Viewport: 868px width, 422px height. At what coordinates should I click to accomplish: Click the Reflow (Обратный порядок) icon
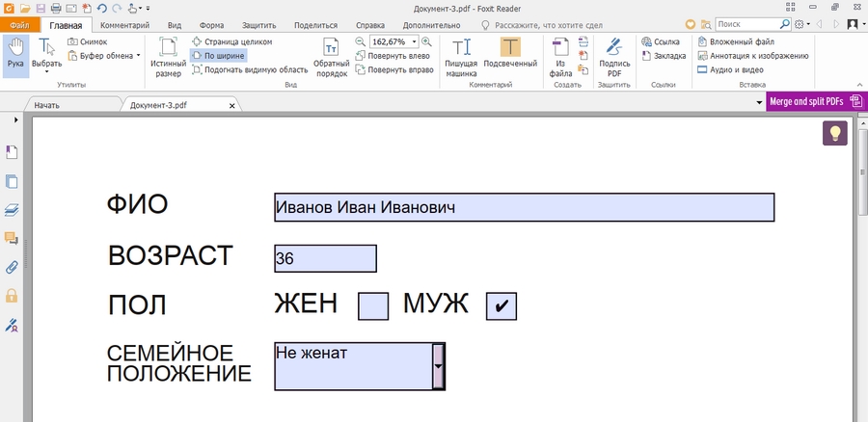point(331,57)
